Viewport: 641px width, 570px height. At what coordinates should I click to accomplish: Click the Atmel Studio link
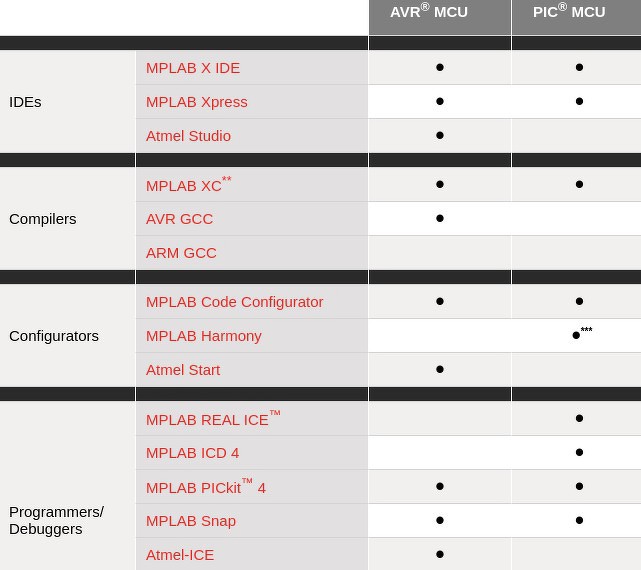coord(188,136)
